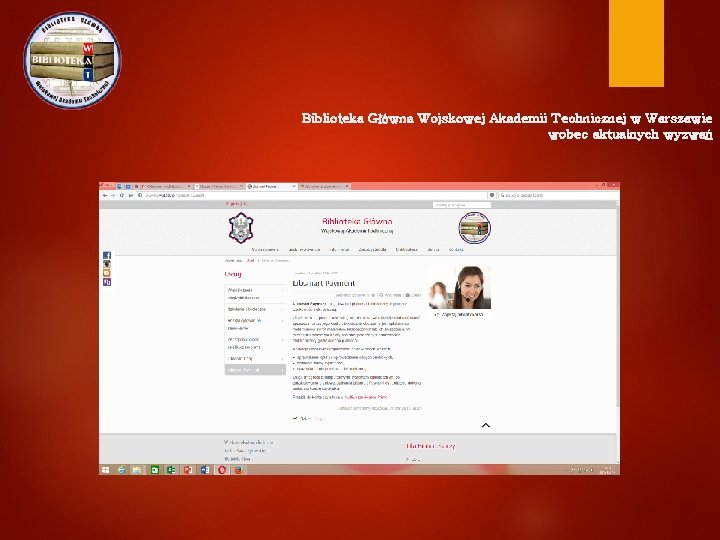The width and height of the screenshot is (720, 540).
Task: Launch Internet Explorer from the taskbar
Action: coord(121,470)
